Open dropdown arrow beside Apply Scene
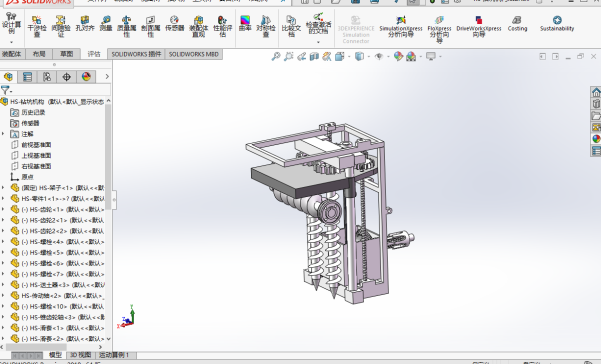The height and width of the screenshot is (364, 601). (x=421, y=57)
